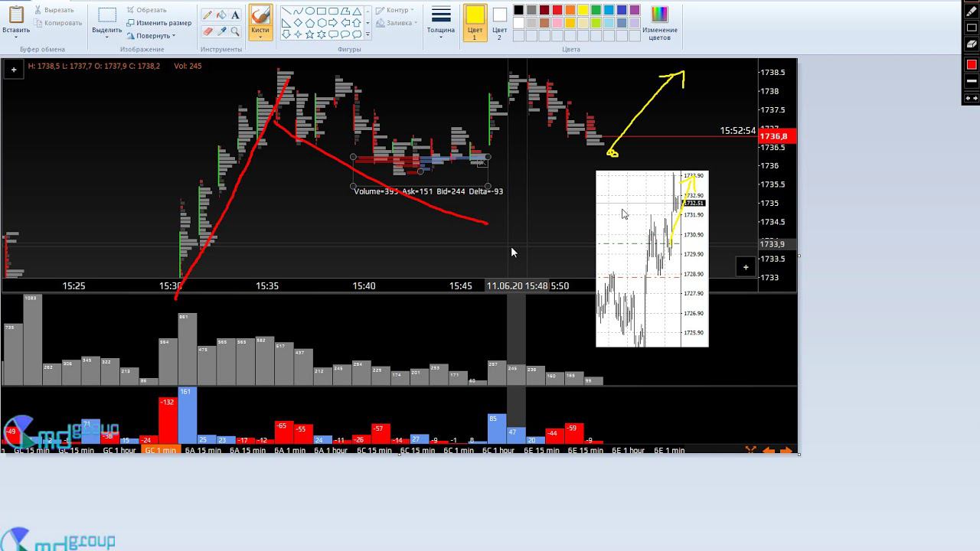
Task: Pick green from the color palette
Action: pyautogui.click(x=596, y=10)
